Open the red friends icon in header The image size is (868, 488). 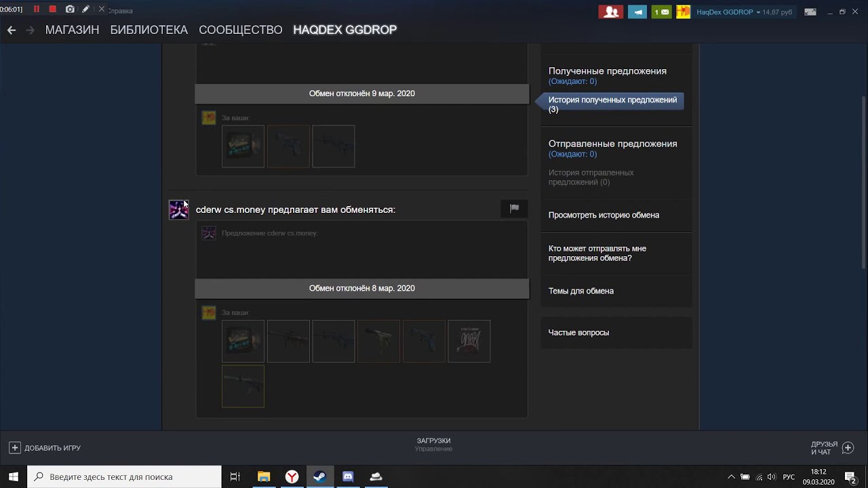pos(610,12)
